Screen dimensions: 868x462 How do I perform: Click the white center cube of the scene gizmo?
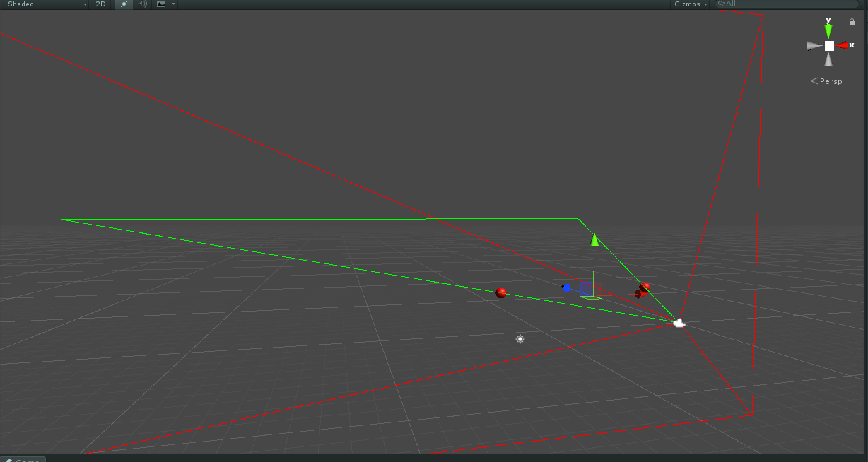point(828,45)
